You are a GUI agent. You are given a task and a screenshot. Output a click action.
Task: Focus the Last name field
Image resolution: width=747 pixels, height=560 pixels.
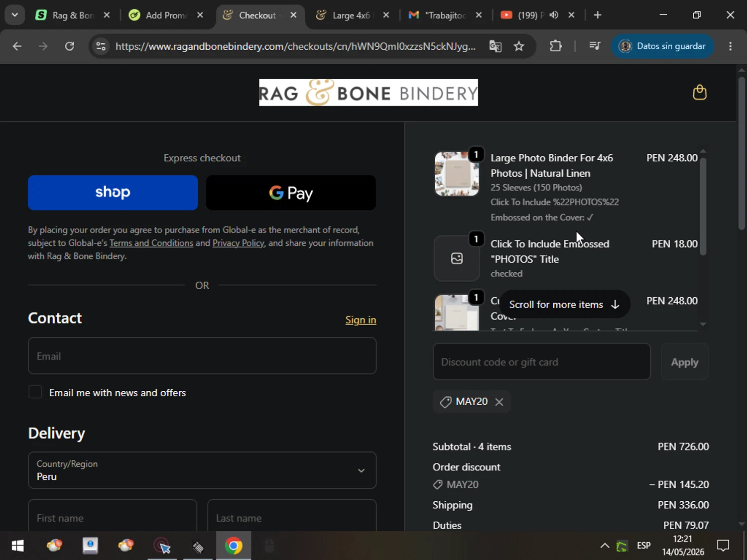[x=292, y=516]
